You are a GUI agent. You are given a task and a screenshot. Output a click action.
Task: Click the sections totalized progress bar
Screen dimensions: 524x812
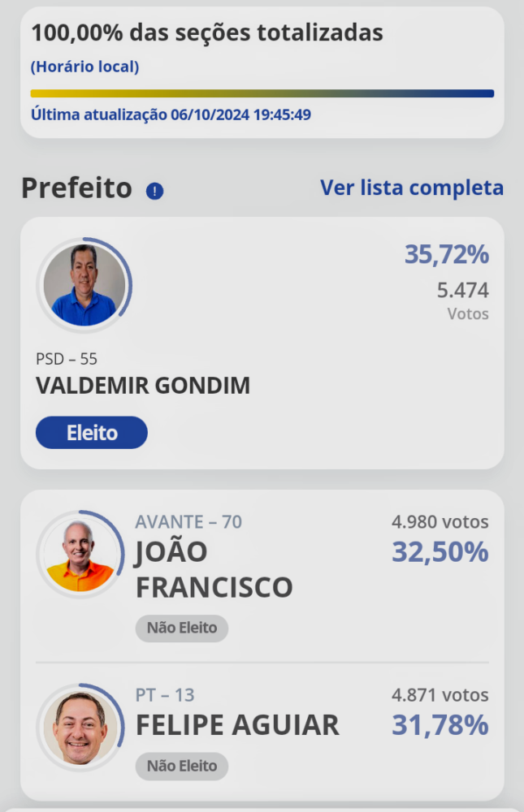pyautogui.click(x=262, y=93)
